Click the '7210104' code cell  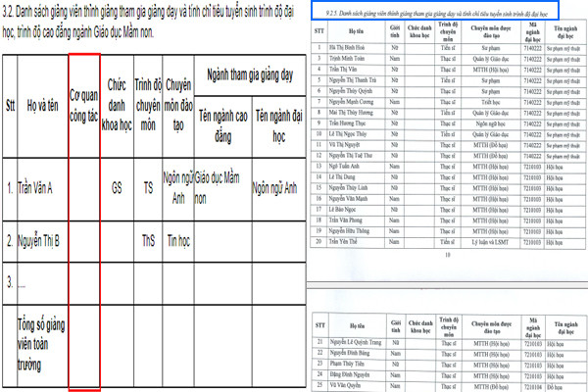[532, 387]
